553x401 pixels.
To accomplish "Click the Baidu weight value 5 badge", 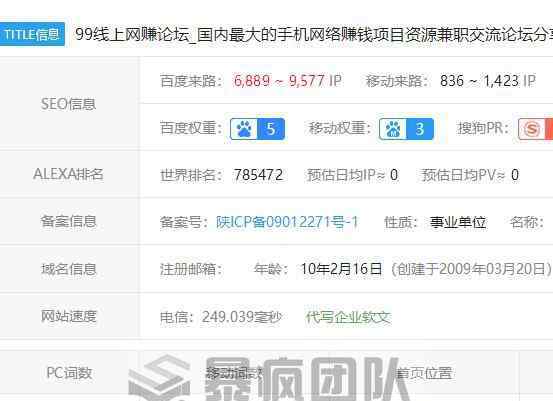I will point(271,129).
